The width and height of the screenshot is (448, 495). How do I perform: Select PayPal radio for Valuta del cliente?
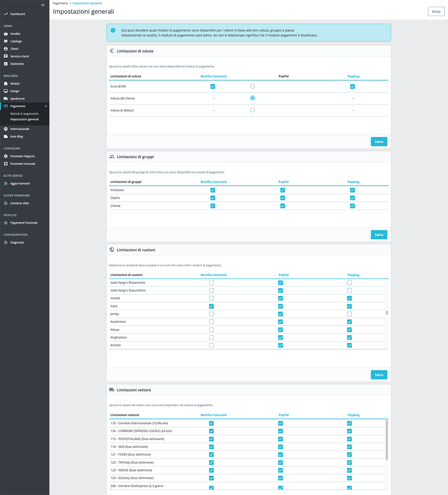click(x=252, y=98)
